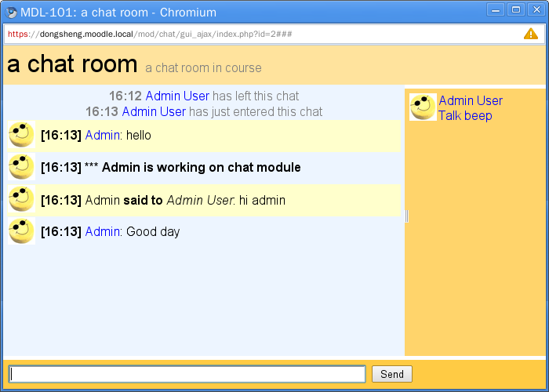Click the avatar beside the hi admin message
Image resolution: width=549 pixels, height=392 pixels.
coord(21,199)
